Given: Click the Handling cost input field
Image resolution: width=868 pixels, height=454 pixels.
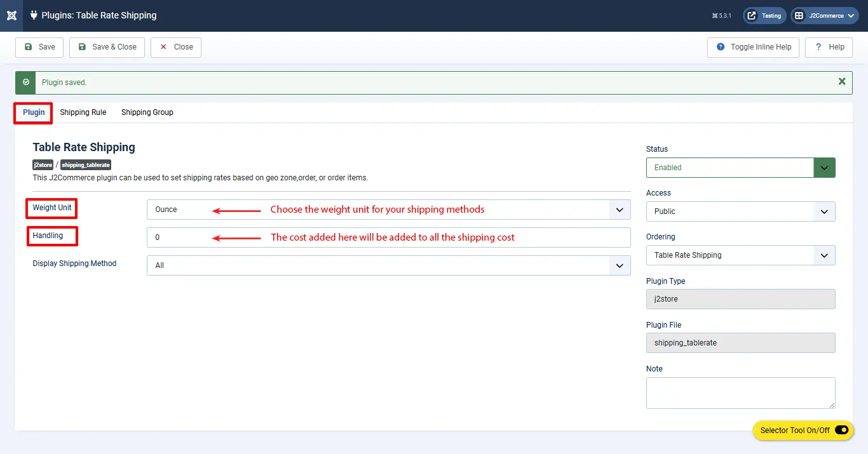Looking at the screenshot, I should [x=389, y=237].
